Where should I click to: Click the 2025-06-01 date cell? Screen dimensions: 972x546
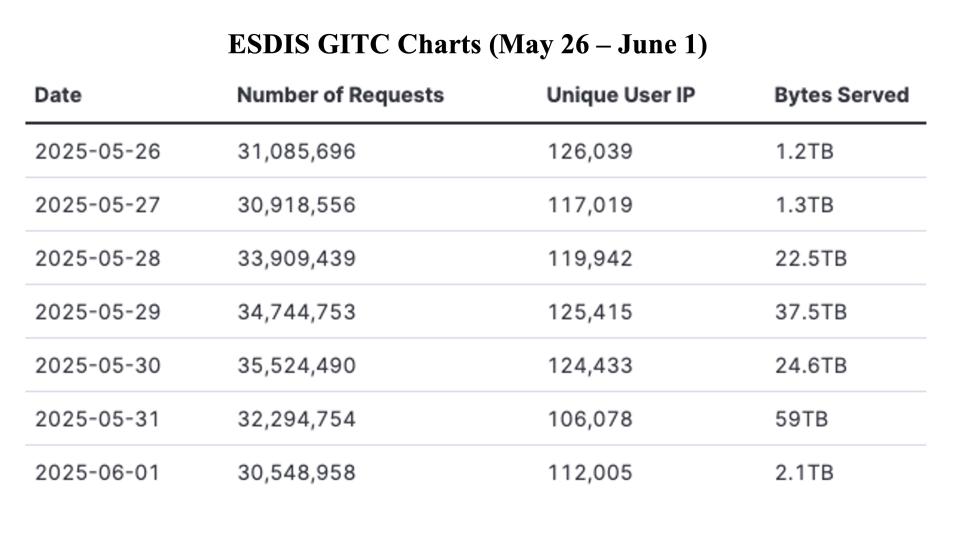pos(97,473)
